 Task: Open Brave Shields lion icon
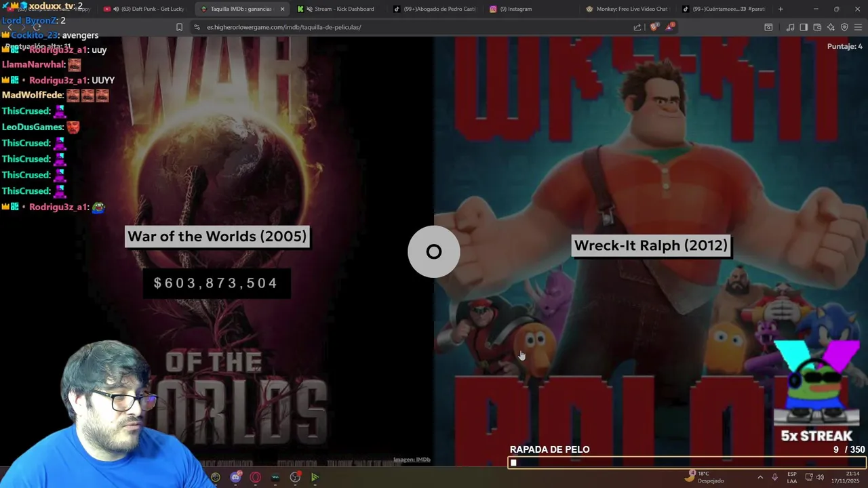[654, 27]
